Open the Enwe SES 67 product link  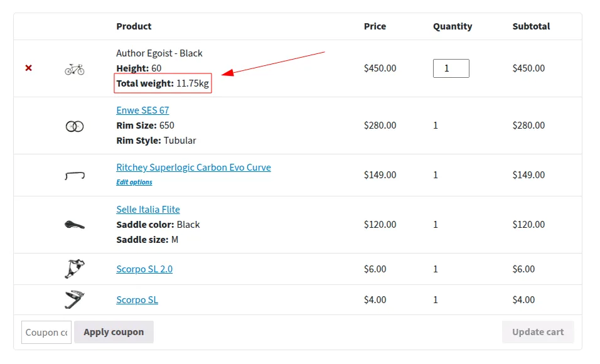pos(142,110)
